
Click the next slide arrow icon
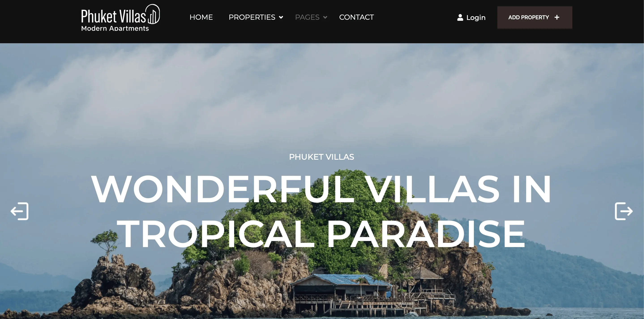click(x=624, y=211)
